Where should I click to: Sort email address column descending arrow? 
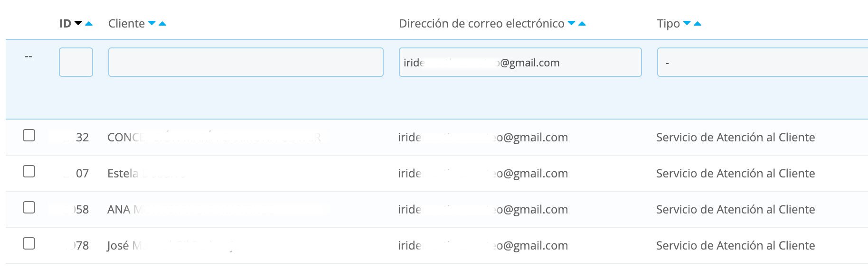(572, 23)
